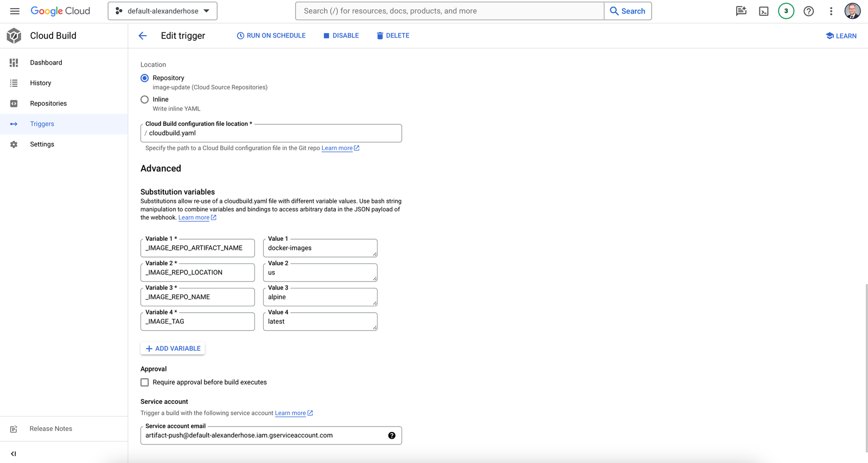Click the Settings gear icon

point(14,144)
